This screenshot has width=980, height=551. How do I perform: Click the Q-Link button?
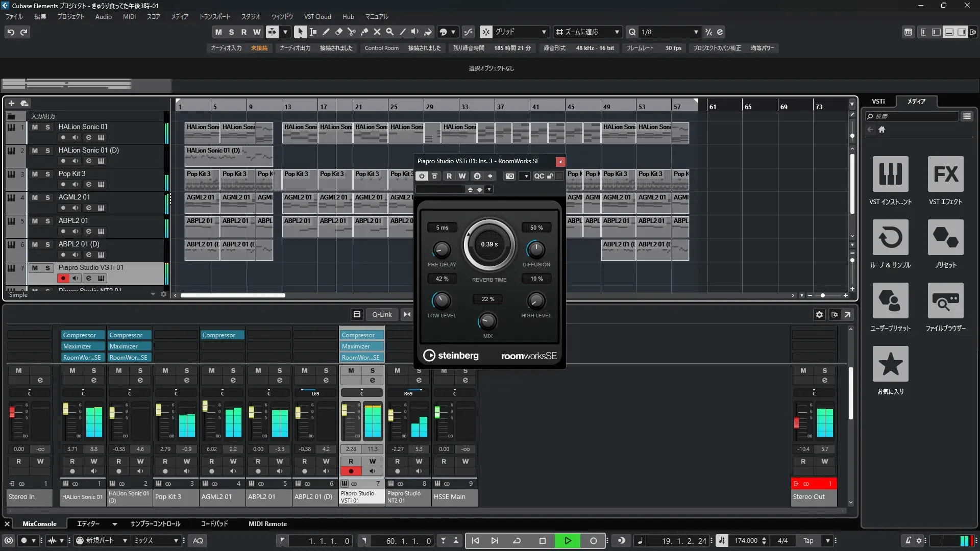tap(382, 315)
